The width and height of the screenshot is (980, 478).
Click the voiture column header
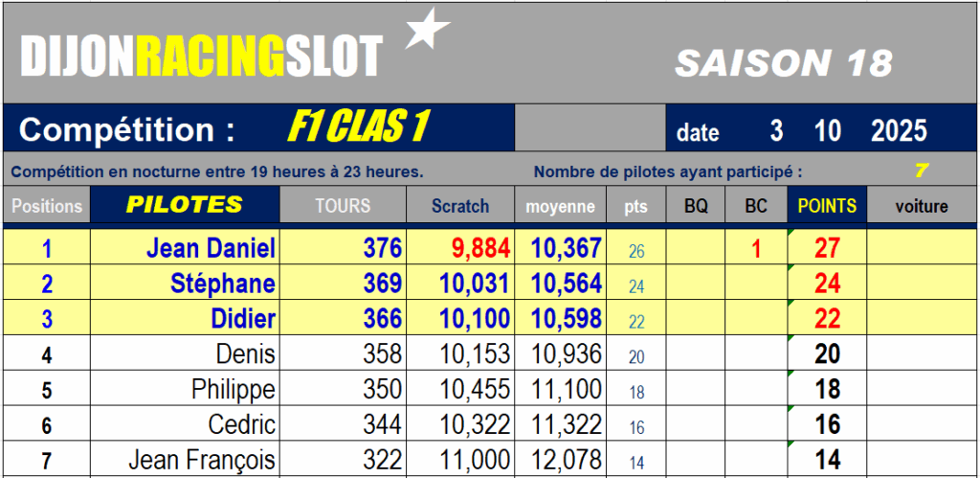(x=922, y=206)
